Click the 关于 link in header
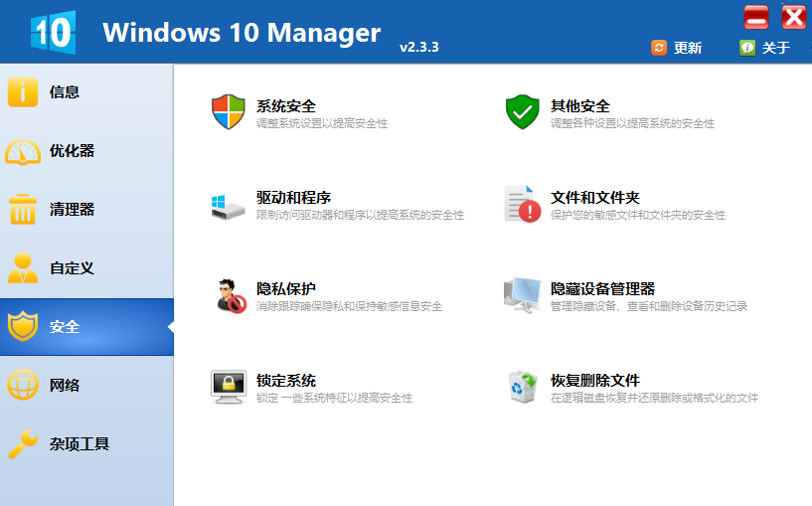 [776, 48]
